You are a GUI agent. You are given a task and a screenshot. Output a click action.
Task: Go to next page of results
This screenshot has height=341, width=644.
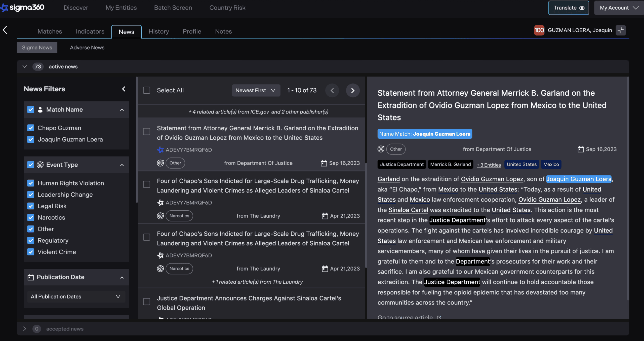pyautogui.click(x=353, y=90)
